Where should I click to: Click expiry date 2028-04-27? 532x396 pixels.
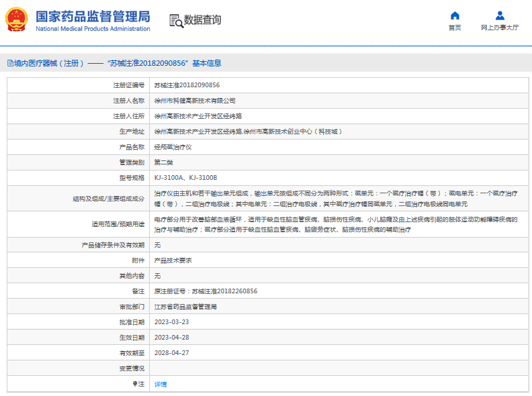pyautogui.click(x=172, y=353)
